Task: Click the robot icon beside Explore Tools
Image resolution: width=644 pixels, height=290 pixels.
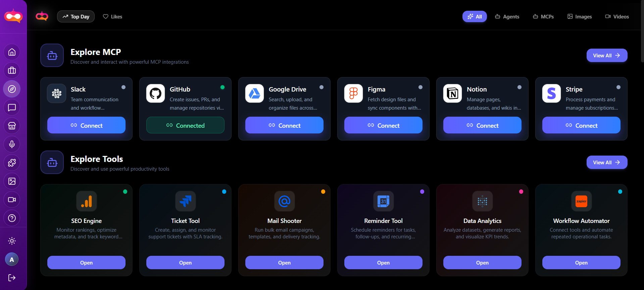Action: click(x=52, y=162)
